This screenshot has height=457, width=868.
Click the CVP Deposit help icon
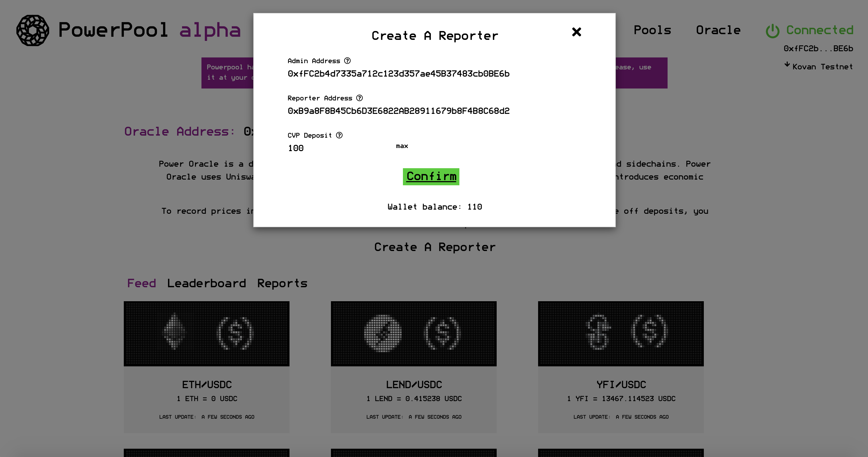point(339,135)
